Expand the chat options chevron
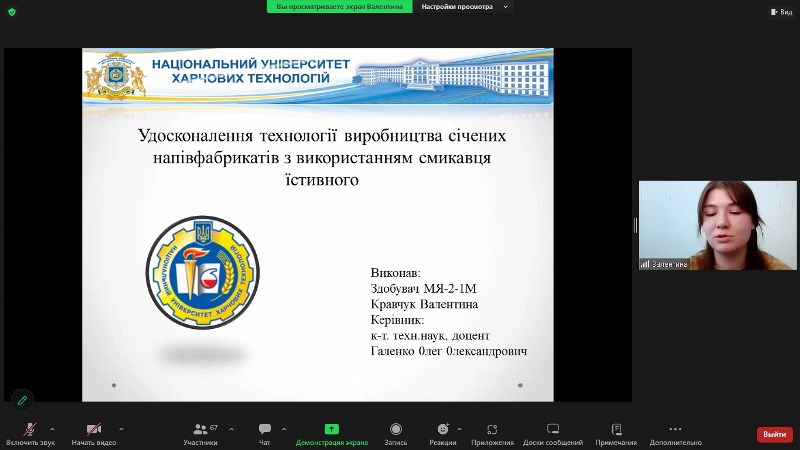Screen dimensions: 800x450 point(284,429)
